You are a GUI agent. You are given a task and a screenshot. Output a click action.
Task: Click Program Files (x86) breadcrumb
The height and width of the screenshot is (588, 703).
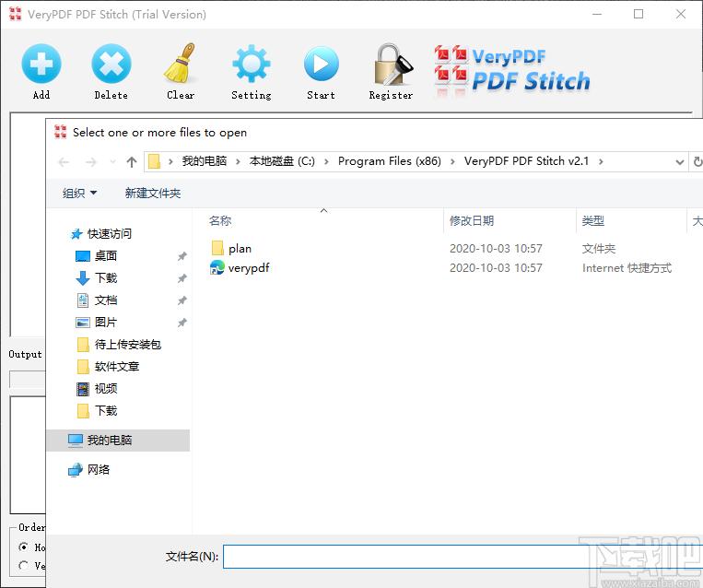[x=389, y=161]
